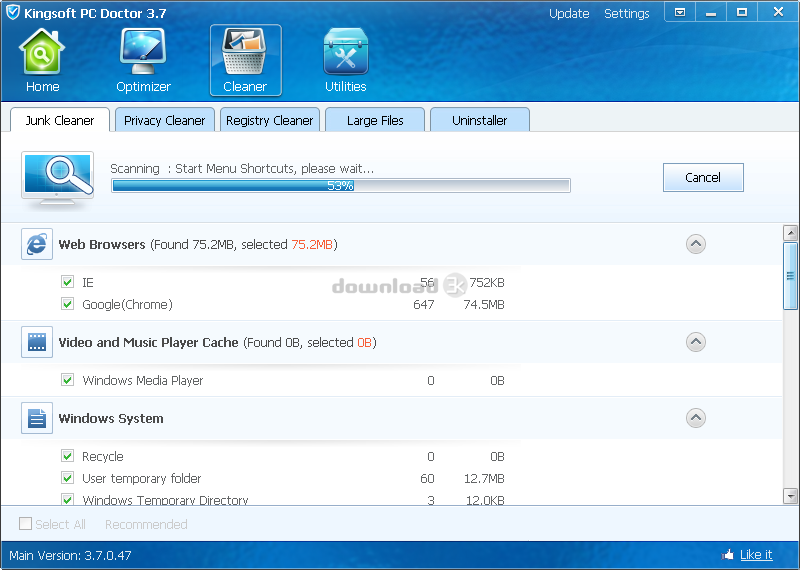
Task: Click the Like it link
Action: point(756,555)
